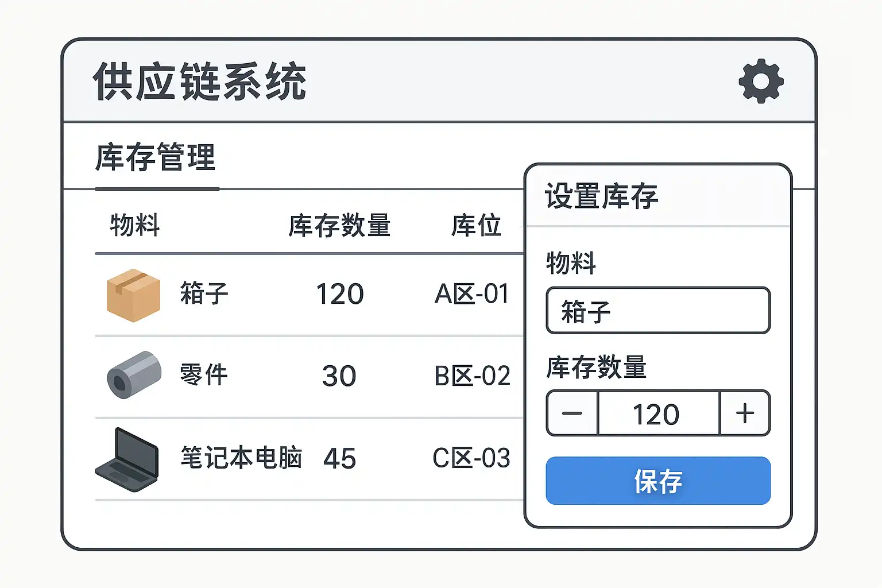882x588 pixels.
Task: Open settings via the gear icon
Action: [761, 81]
